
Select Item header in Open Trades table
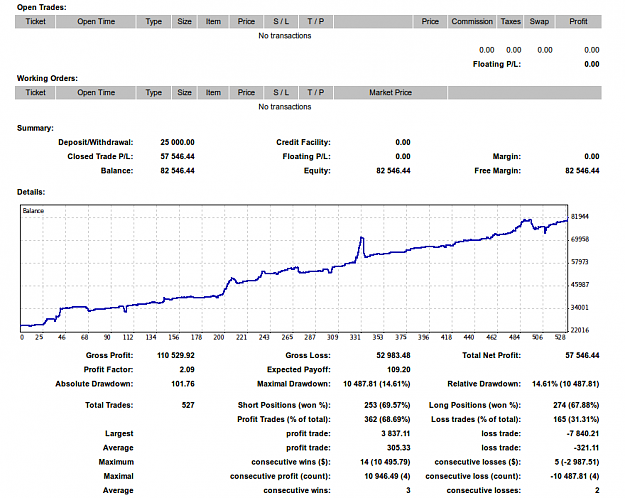213,22
